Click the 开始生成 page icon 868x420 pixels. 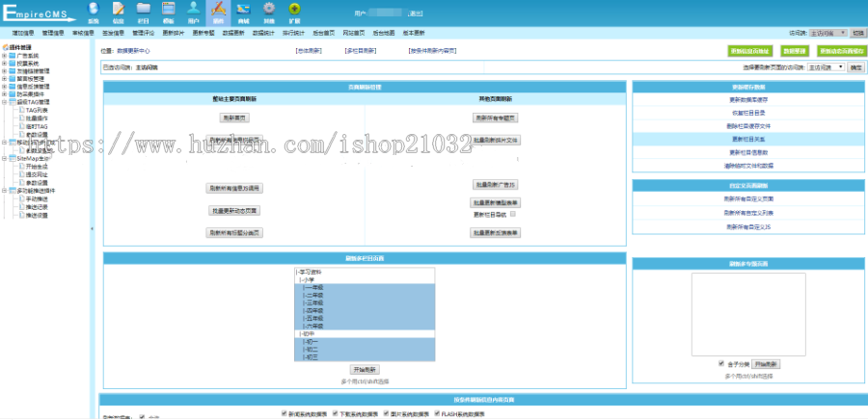tap(22, 167)
